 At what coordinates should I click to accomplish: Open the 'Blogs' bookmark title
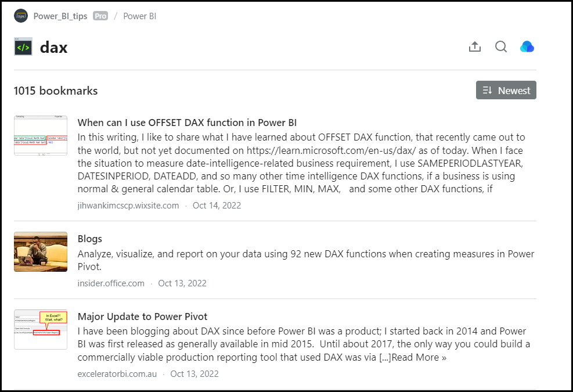pyautogui.click(x=89, y=239)
